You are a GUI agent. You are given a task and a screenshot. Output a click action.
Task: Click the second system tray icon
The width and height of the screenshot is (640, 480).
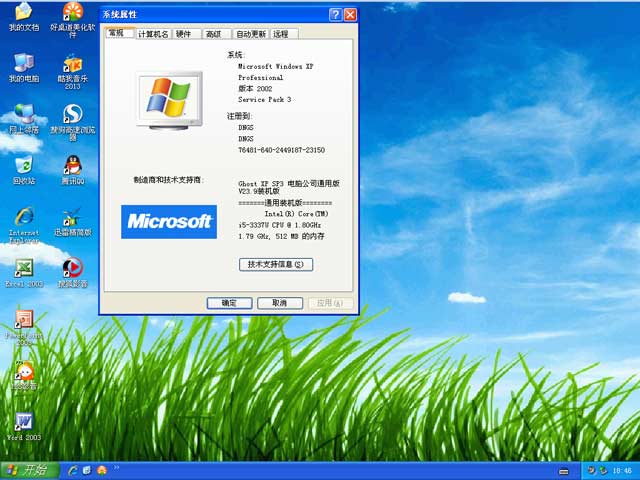[602, 471]
